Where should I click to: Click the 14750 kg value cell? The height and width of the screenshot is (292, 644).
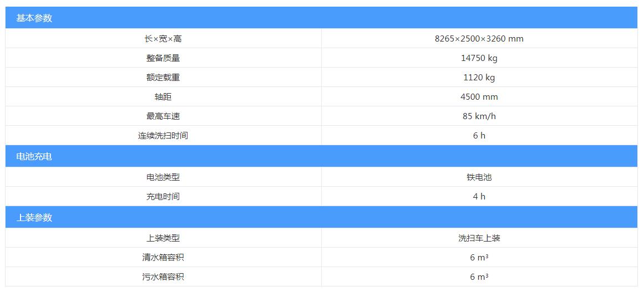pos(479,58)
